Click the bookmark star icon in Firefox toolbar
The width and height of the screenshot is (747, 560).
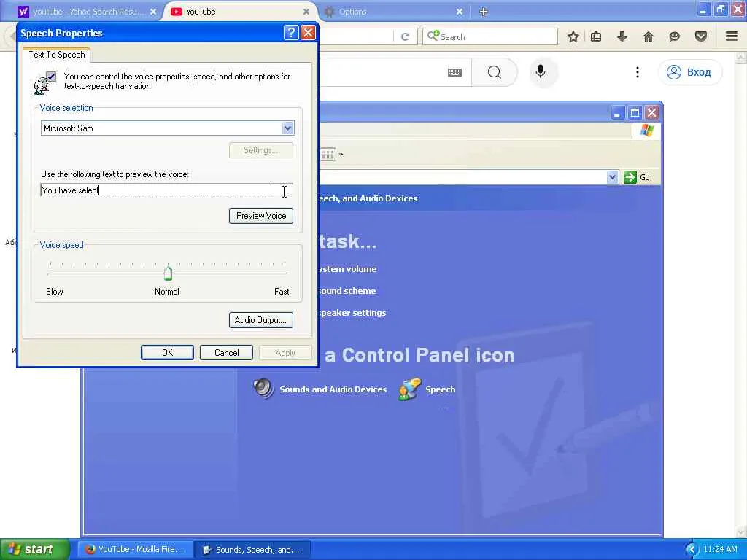coord(573,36)
